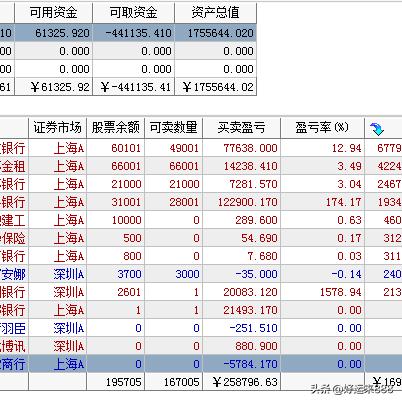402x403 pixels.
Task: Select profit cell 880.900
Action: tap(241, 346)
